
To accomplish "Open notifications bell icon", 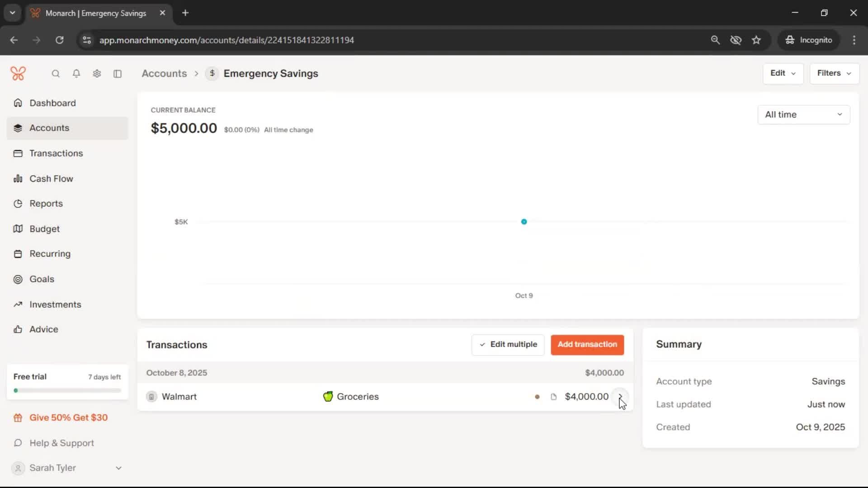I will point(76,74).
